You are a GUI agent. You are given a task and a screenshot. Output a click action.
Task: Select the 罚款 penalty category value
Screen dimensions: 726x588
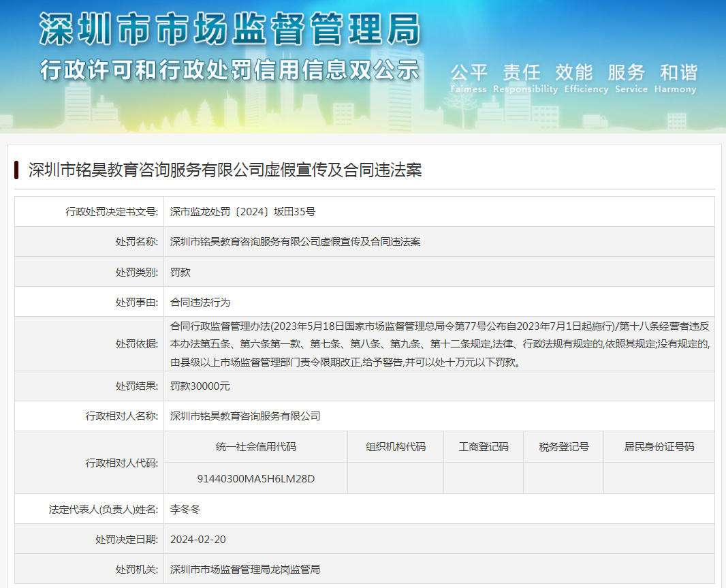pyautogui.click(x=180, y=272)
